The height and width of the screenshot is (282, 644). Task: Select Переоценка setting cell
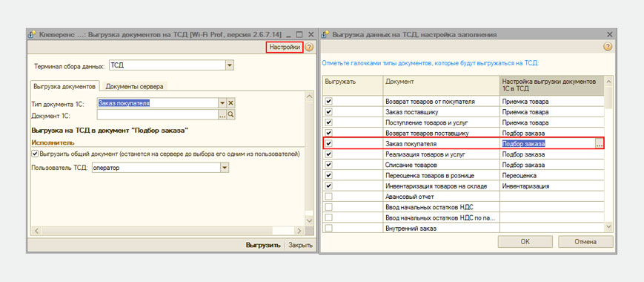tap(552, 176)
